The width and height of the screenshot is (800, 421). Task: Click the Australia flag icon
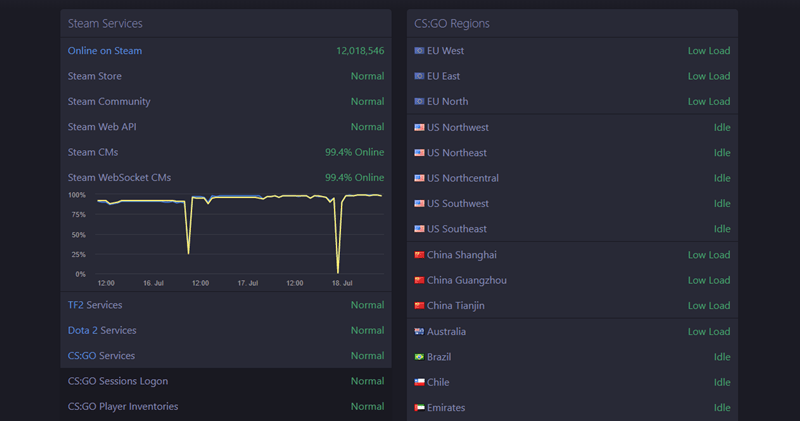click(x=419, y=331)
